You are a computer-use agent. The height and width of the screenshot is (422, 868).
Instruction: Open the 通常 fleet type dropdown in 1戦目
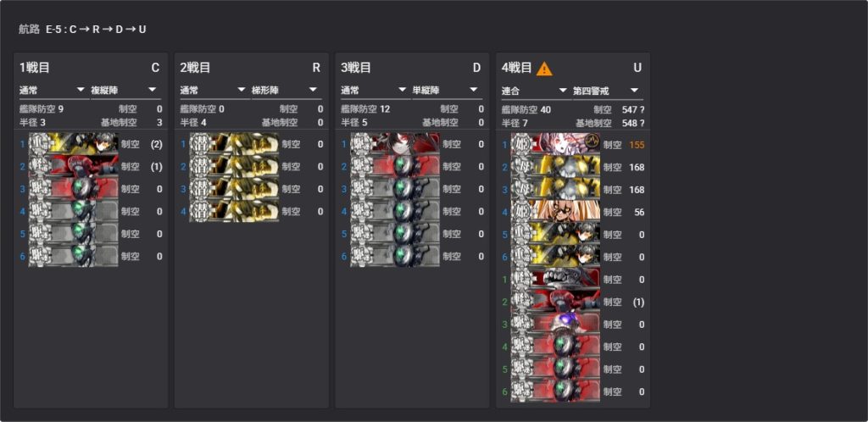click(x=53, y=90)
